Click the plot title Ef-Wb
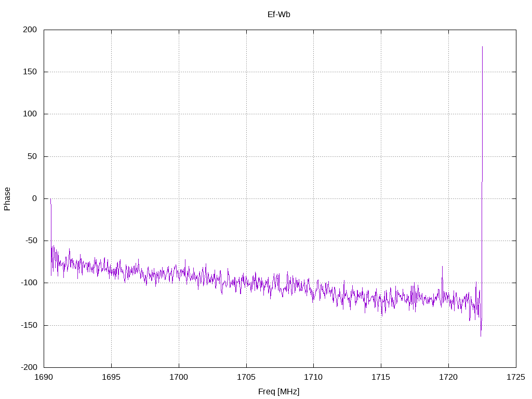This screenshot has width=532, height=399. pyautogui.click(x=279, y=14)
